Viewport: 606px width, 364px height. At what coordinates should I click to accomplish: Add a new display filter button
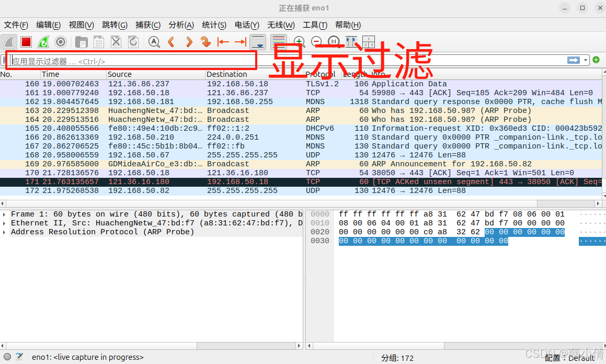pos(596,60)
